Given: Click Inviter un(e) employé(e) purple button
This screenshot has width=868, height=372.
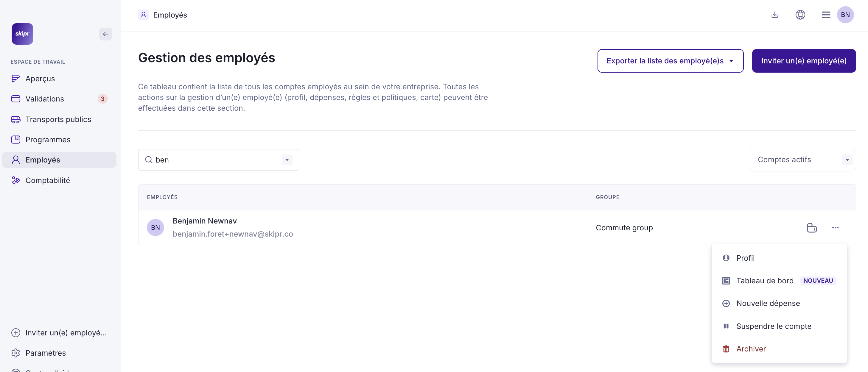Looking at the screenshot, I should pyautogui.click(x=804, y=61).
